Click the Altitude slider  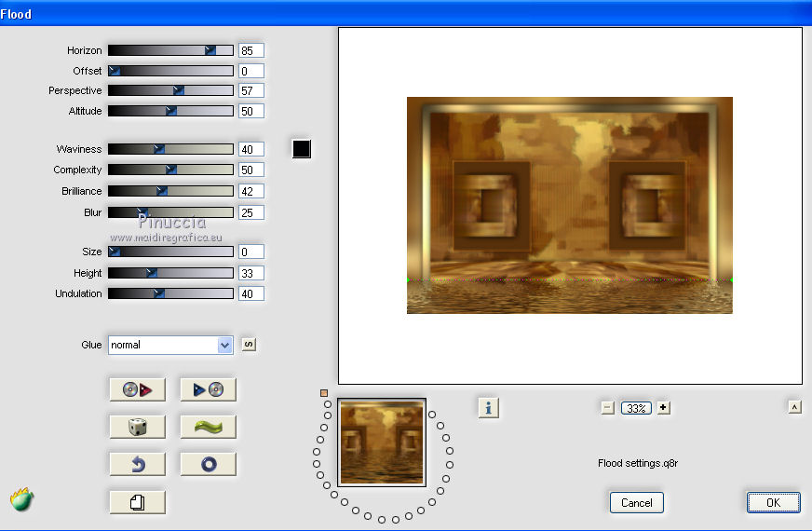(170, 111)
